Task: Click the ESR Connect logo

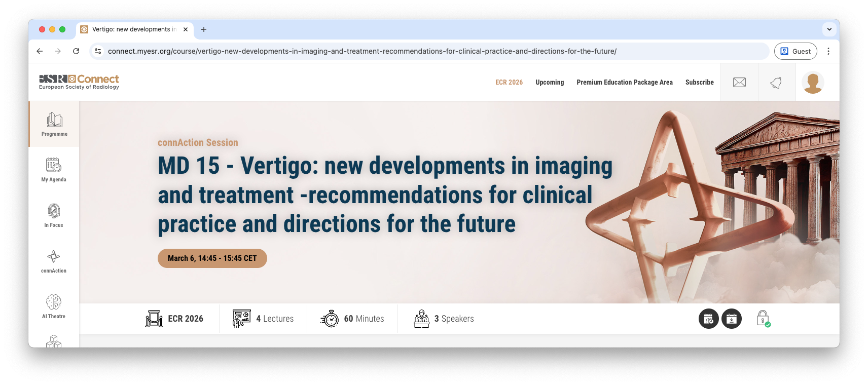Action: click(x=79, y=82)
